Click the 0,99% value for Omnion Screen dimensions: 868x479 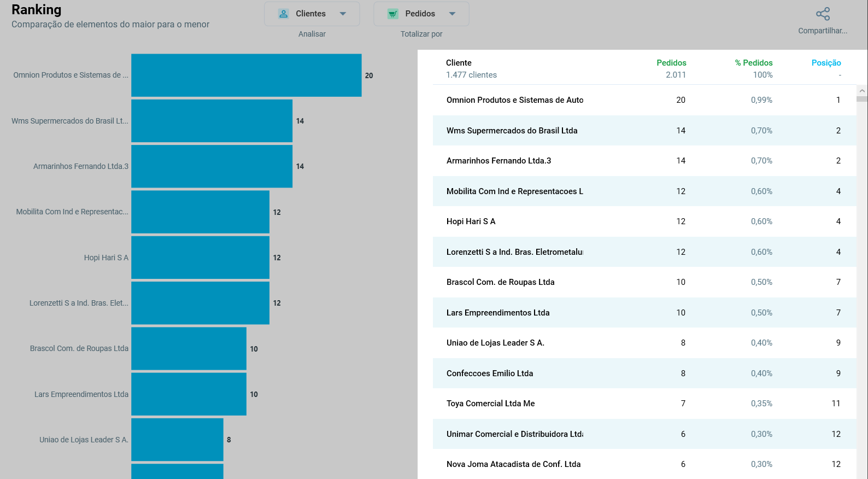pos(761,100)
